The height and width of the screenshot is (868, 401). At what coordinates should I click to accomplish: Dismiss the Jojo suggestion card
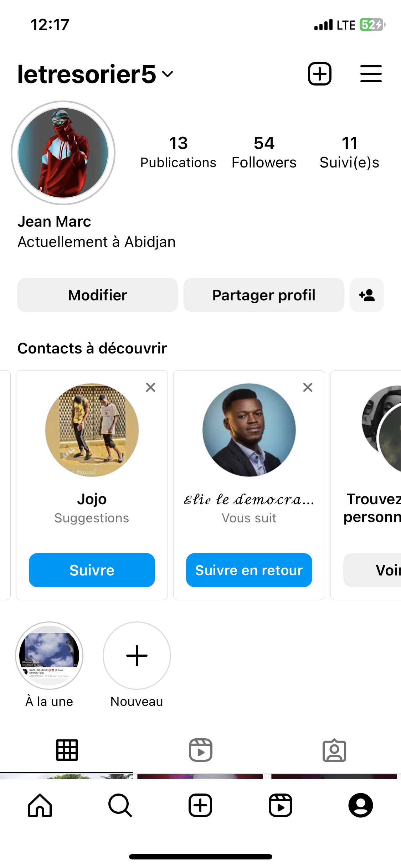pyautogui.click(x=151, y=387)
